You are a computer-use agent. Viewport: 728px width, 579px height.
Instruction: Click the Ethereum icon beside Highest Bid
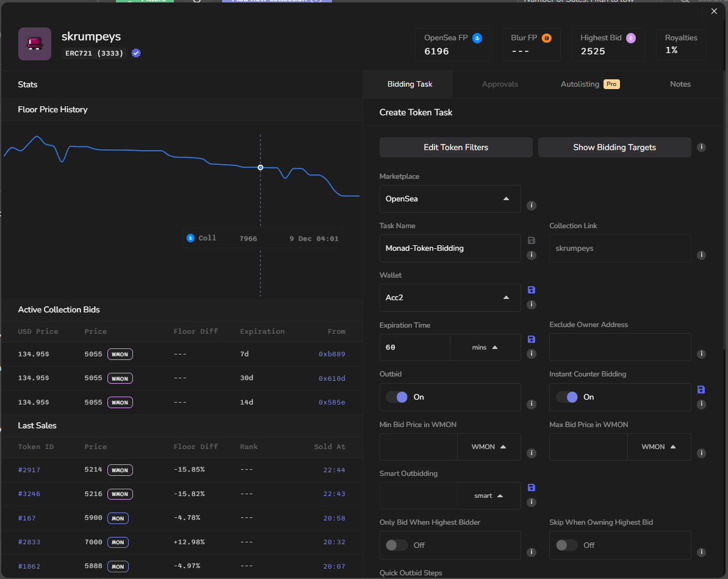pyautogui.click(x=631, y=38)
